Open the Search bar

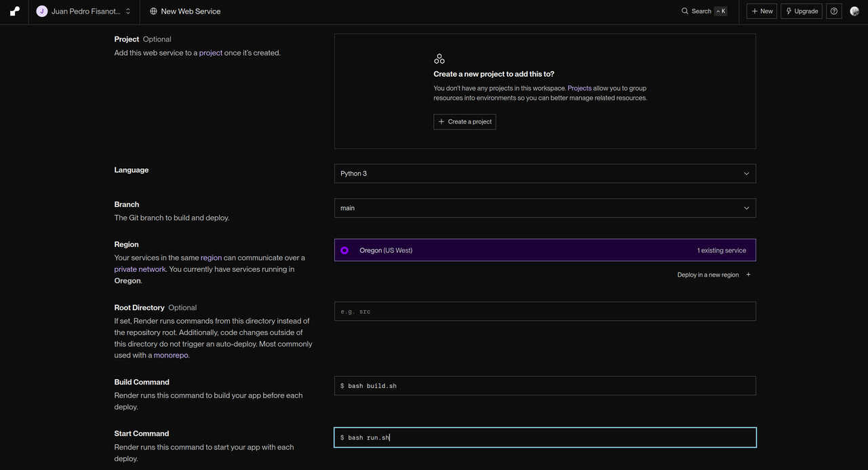704,11
